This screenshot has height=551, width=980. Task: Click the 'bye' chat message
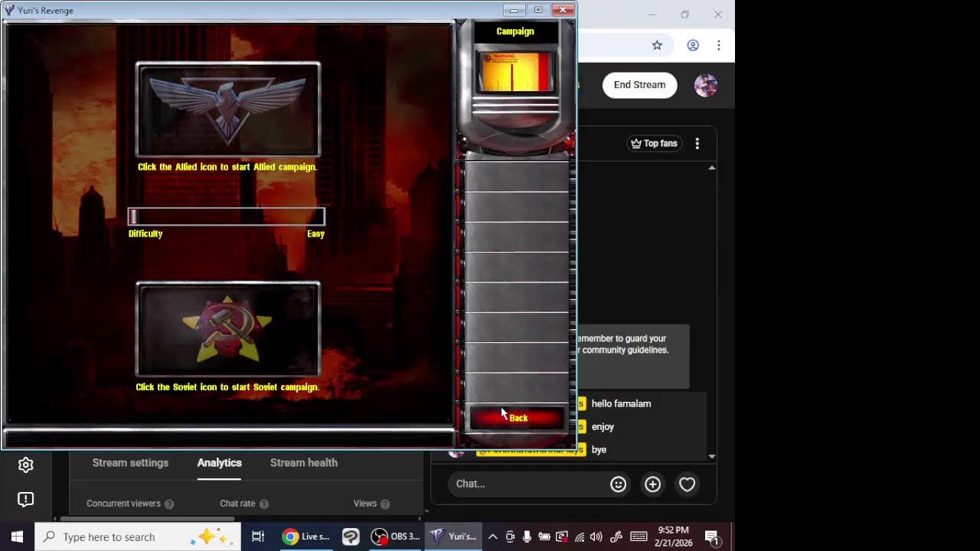click(599, 449)
